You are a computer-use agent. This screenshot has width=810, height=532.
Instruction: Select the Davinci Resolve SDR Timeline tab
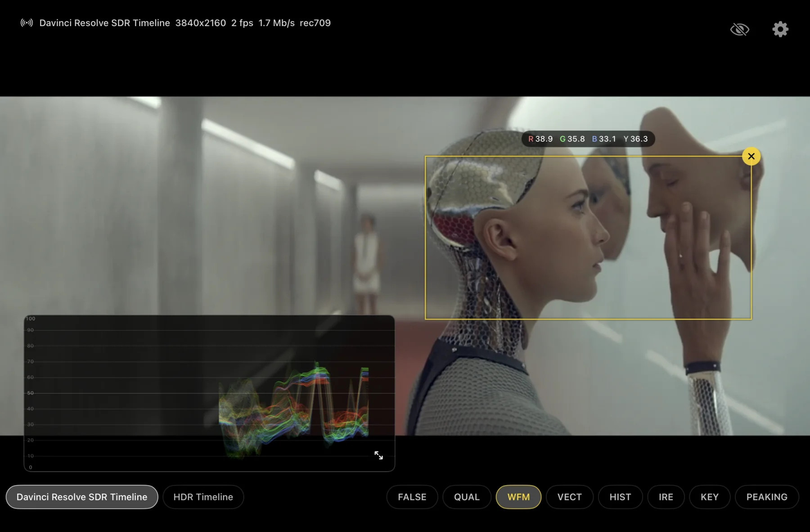[x=82, y=497]
